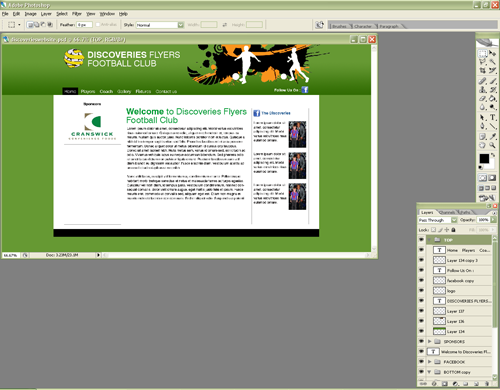Viewport: 500px width, 390px height.
Task: Switch to the Channels tab
Action: pos(447,212)
